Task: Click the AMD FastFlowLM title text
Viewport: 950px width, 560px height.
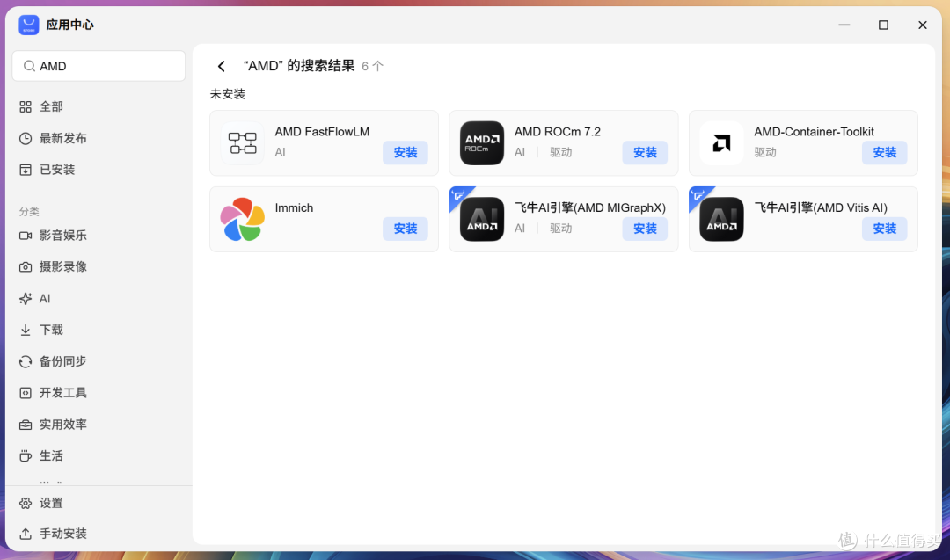Action: tap(322, 132)
